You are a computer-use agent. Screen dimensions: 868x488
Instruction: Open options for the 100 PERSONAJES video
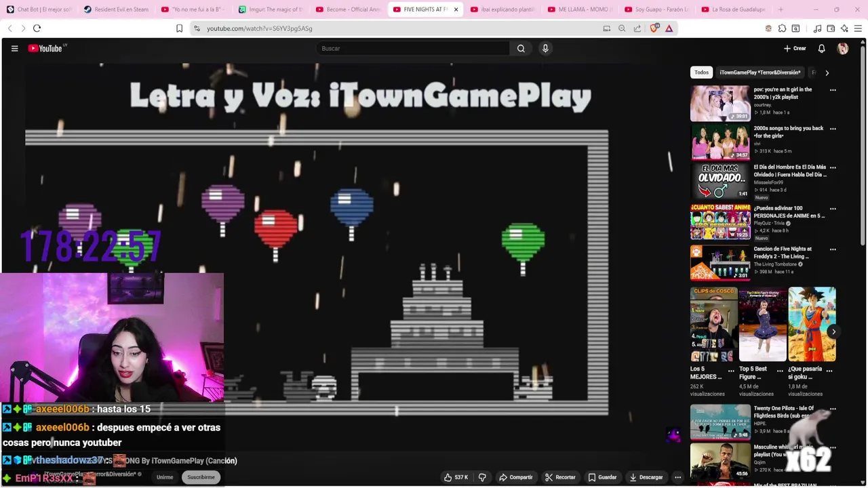click(833, 209)
